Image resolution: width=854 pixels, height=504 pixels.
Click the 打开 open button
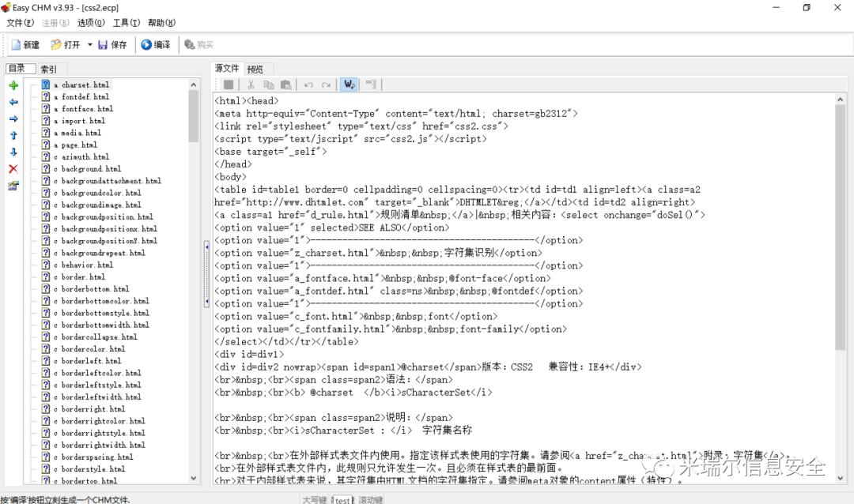[66, 44]
